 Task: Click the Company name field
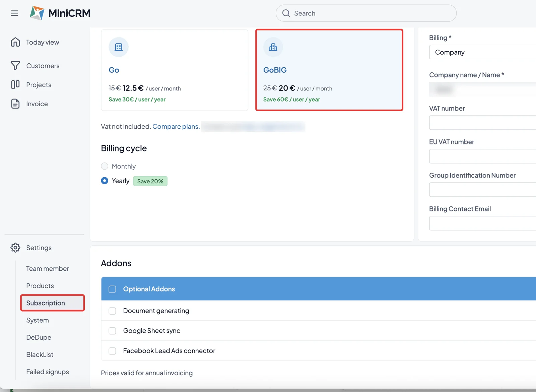[482, 89]
